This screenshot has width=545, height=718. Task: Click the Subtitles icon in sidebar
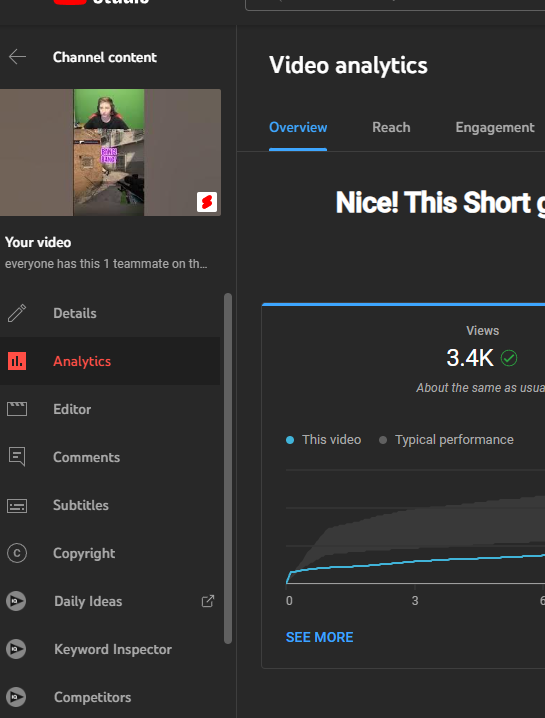(17, 506)
